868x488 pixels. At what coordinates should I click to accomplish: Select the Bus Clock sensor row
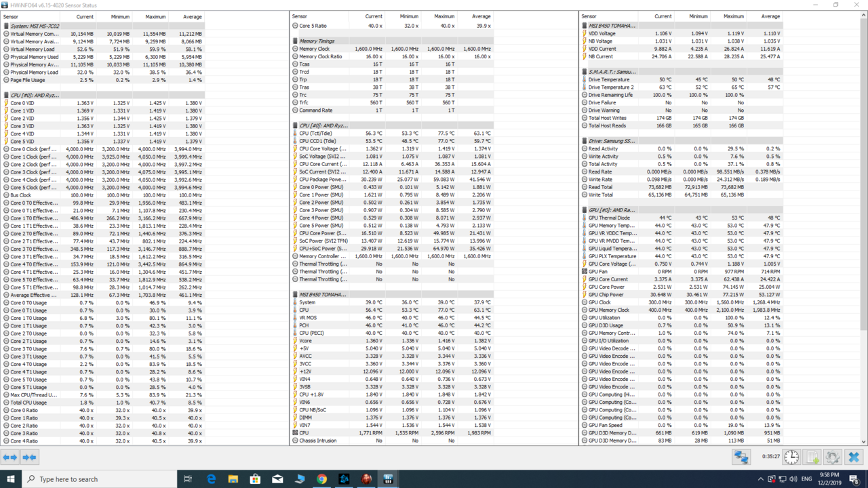102,195
